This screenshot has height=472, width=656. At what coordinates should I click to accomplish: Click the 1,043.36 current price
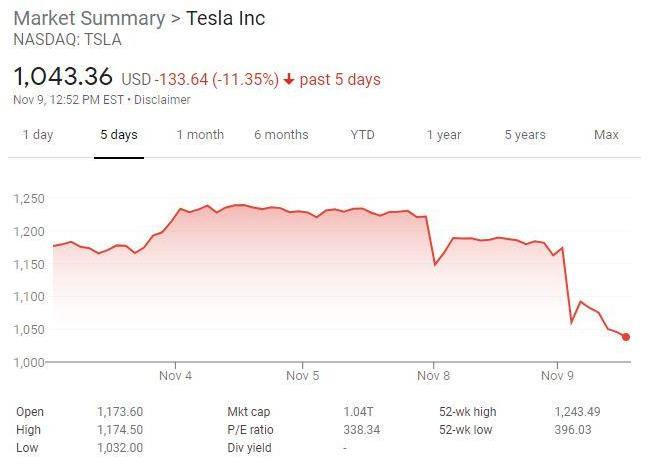(x=63, y=77)
